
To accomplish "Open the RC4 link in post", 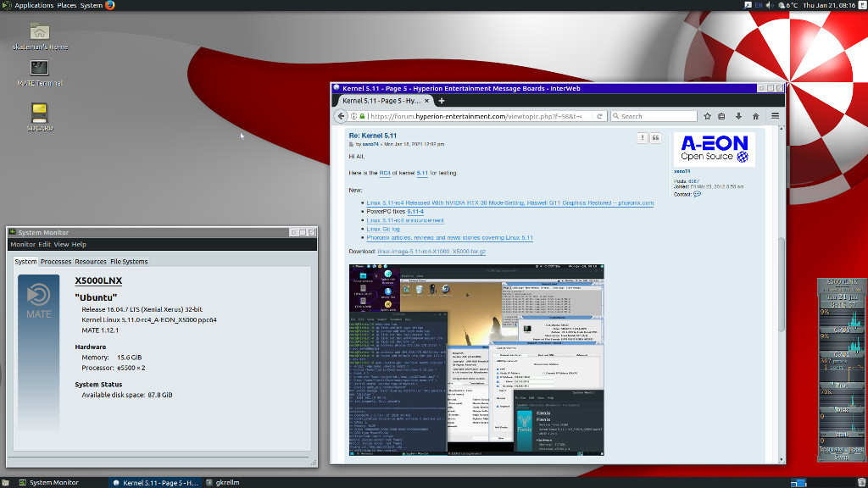I will [x=385, y=173].
